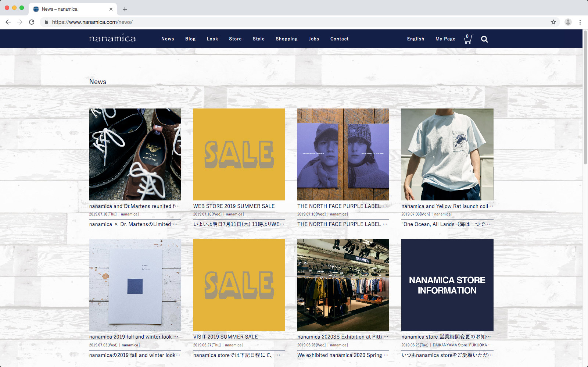
Task: Open 'VISIT 2019 SUMMER SALE' title
Action: pos(226,337)
